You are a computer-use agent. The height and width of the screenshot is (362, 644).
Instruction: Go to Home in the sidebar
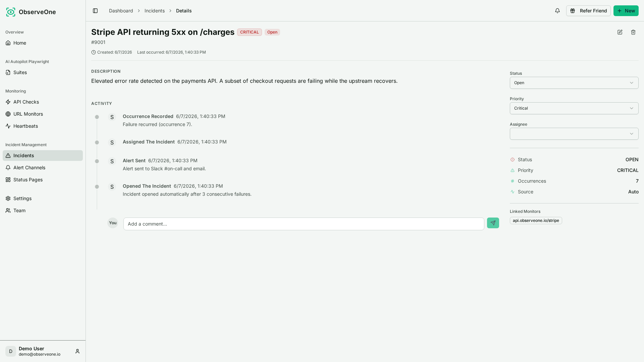[x=43, y=43]
